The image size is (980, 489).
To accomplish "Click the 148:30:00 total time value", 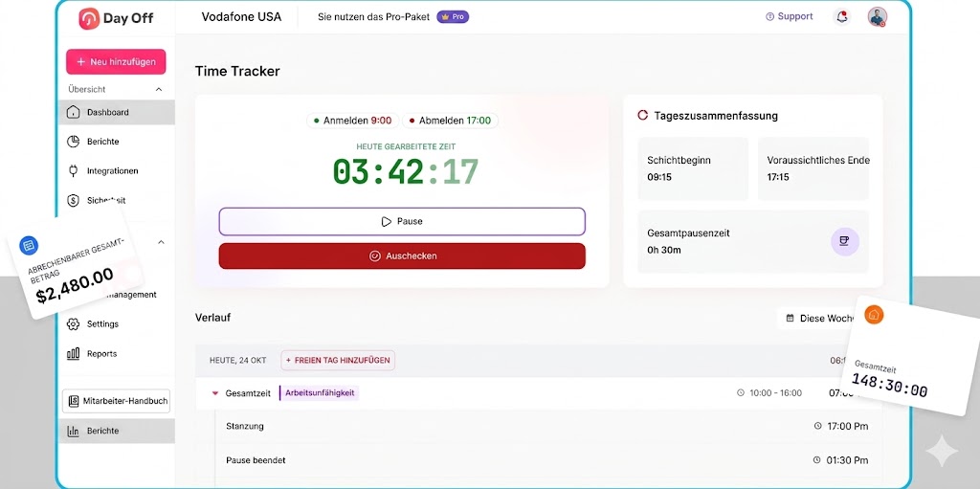I will [889, 386].
